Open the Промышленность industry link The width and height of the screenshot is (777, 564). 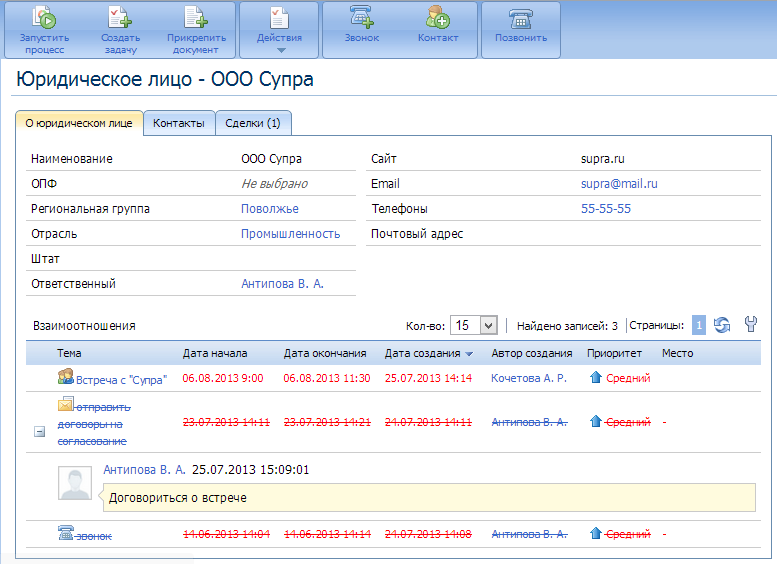point(290,234)
